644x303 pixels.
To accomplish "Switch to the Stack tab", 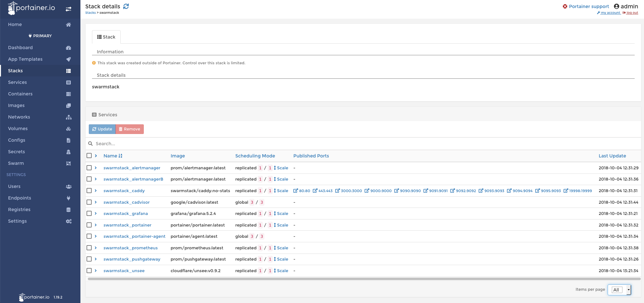I will [106, 37].
